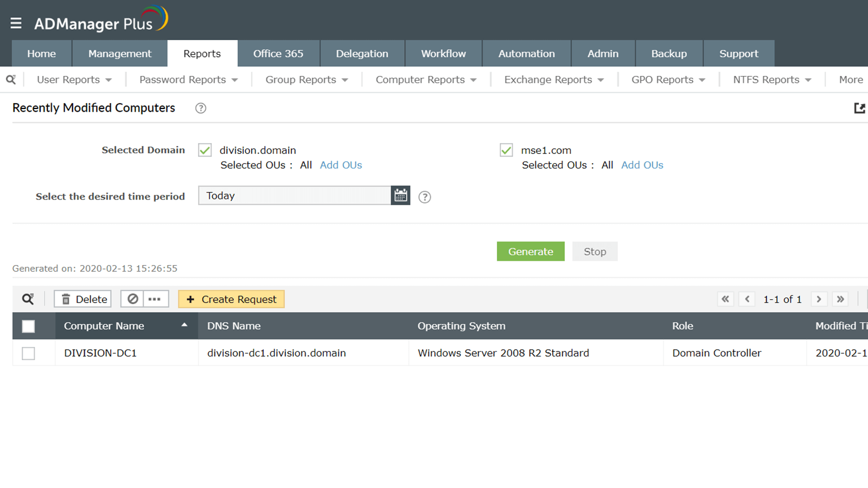The width and height of the screenshot is (868, 488).
Task: Open the Automation tab
Action: pos(527,54)
